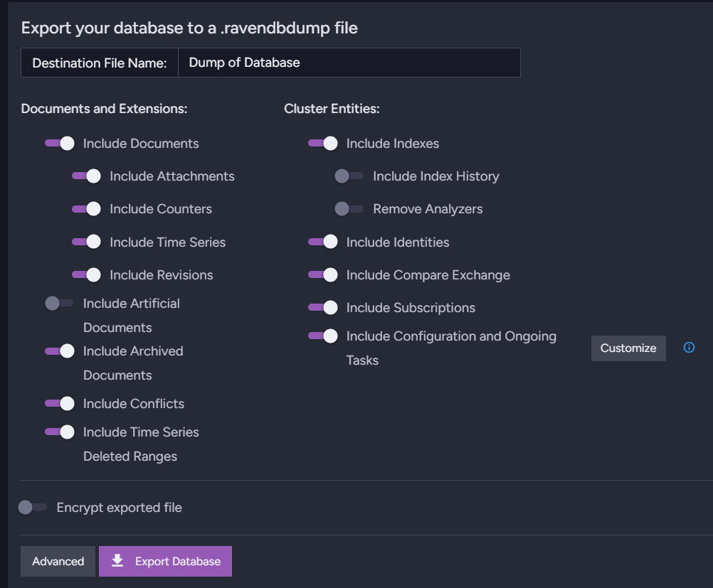Click the export page title text
Viewport: 713px width, 588px height.
click(x=189, y=28)
